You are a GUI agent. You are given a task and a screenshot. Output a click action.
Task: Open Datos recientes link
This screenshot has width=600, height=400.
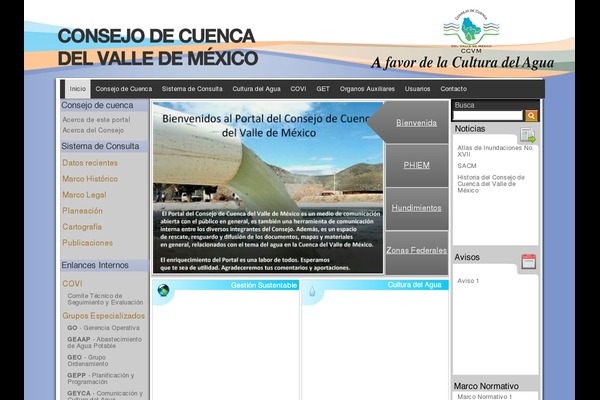90,163
